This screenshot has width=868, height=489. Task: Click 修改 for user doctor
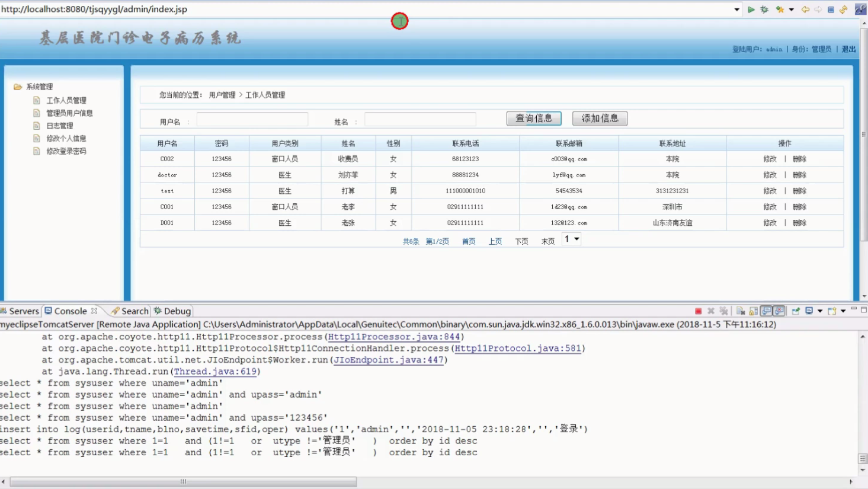click(770, 175)
